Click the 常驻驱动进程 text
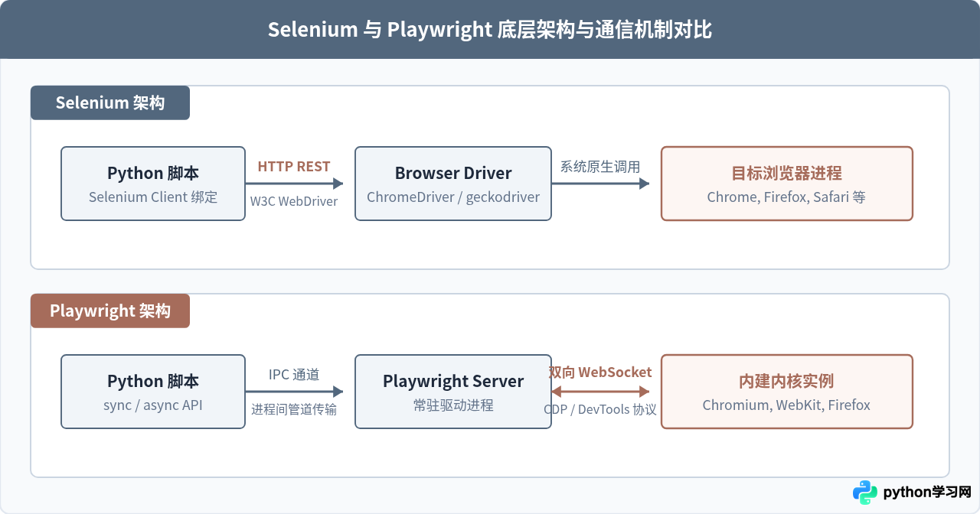The image size is (980, 514). [x=453, y=405]
